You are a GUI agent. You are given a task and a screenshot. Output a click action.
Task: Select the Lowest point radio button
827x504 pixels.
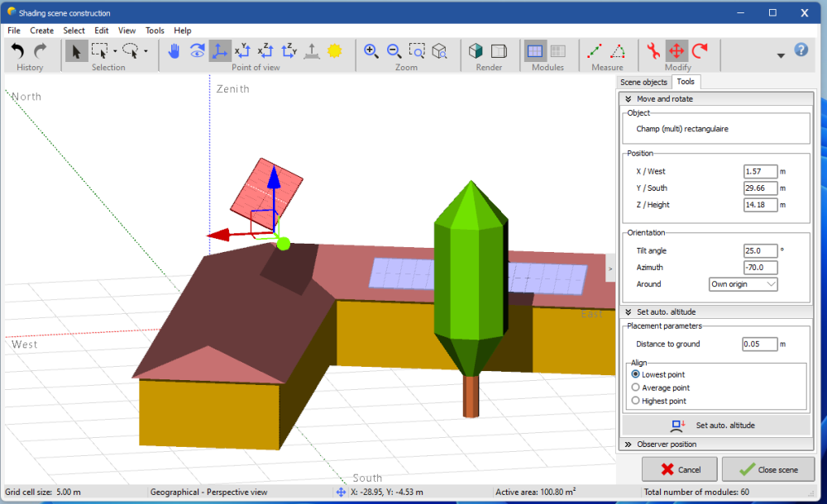(x=635, y=375)
